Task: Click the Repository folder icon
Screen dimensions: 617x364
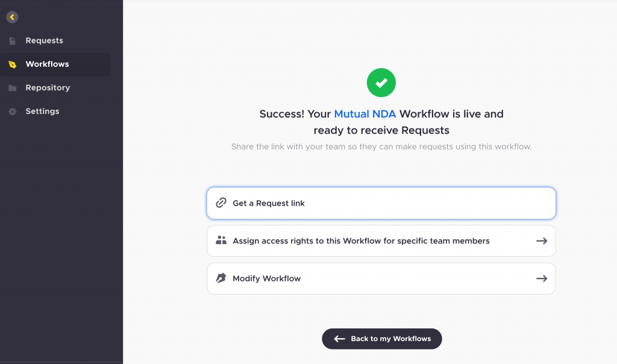Action: pyautogui.click(x=13, y=88)
